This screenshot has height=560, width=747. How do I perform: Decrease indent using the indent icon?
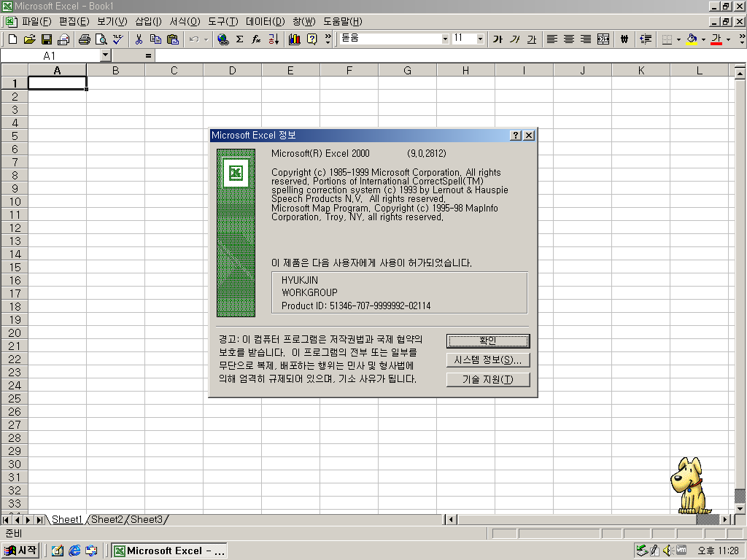(646, 39)
